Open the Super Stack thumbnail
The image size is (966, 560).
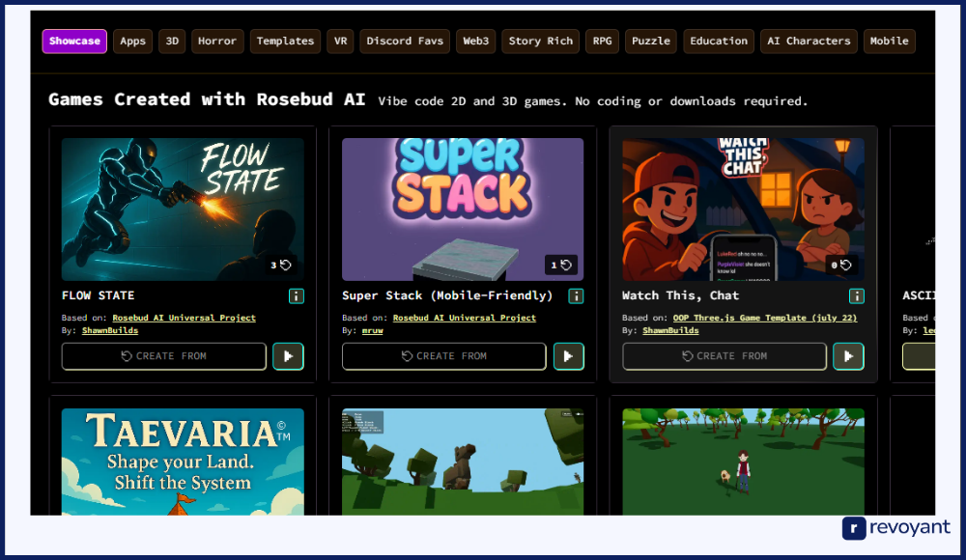[463, 210]
